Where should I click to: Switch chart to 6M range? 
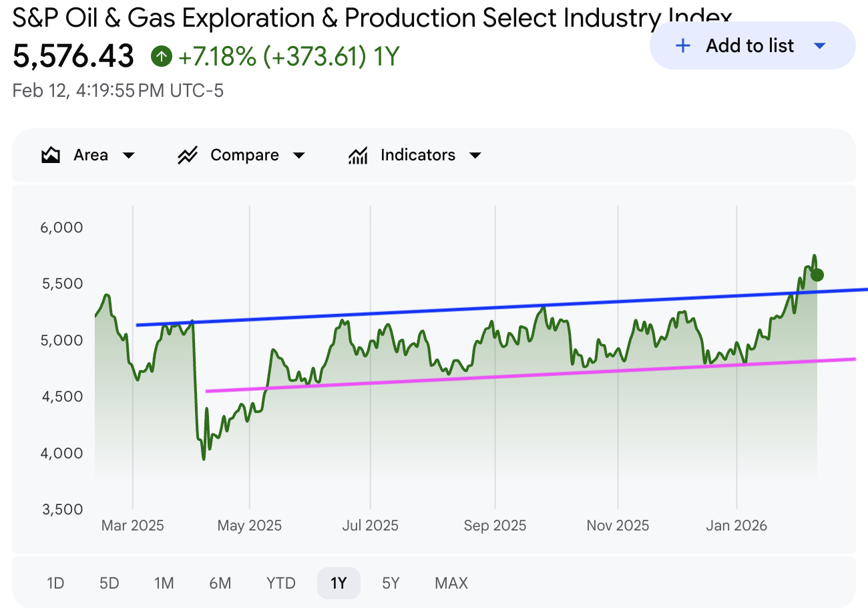(220, 583)
